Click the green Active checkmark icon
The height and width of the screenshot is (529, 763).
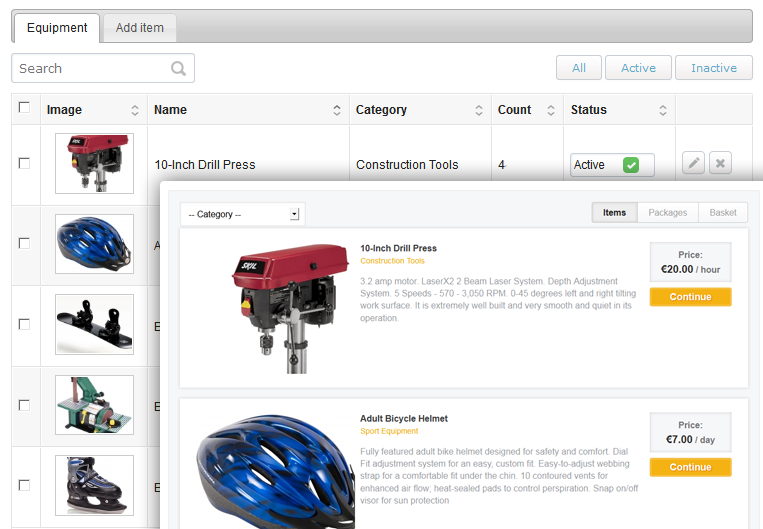pyautogui.click(x=631, y=165)
